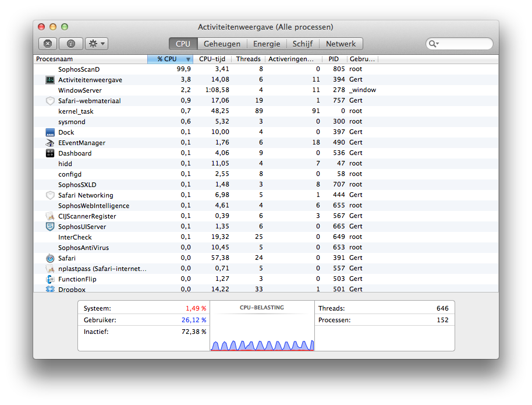Select the InterCheck process

coord(266,237)
